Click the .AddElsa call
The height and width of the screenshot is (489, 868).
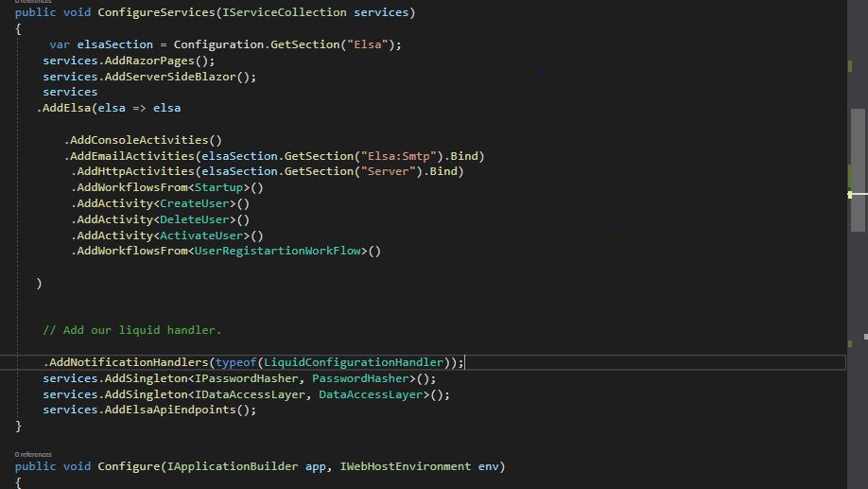point(66,108)
